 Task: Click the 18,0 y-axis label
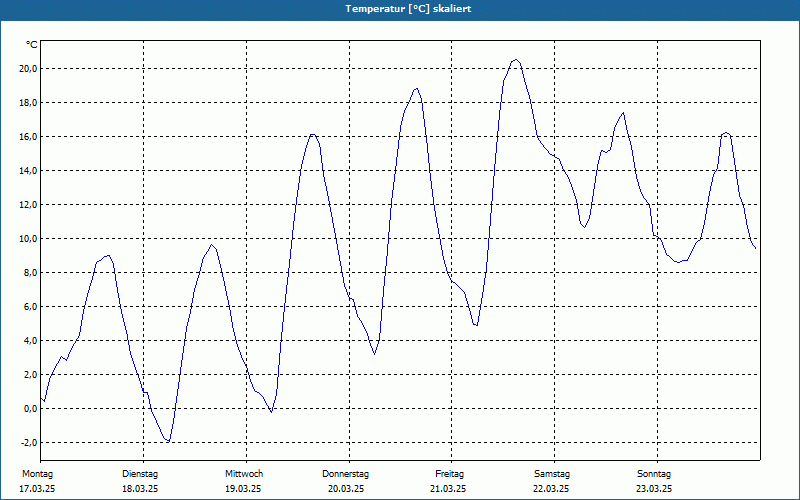(28, 103)
